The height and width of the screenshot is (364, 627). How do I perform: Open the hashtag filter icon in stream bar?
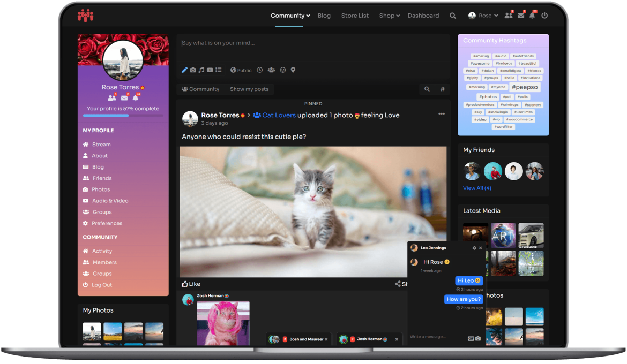[x=442, y=89]
